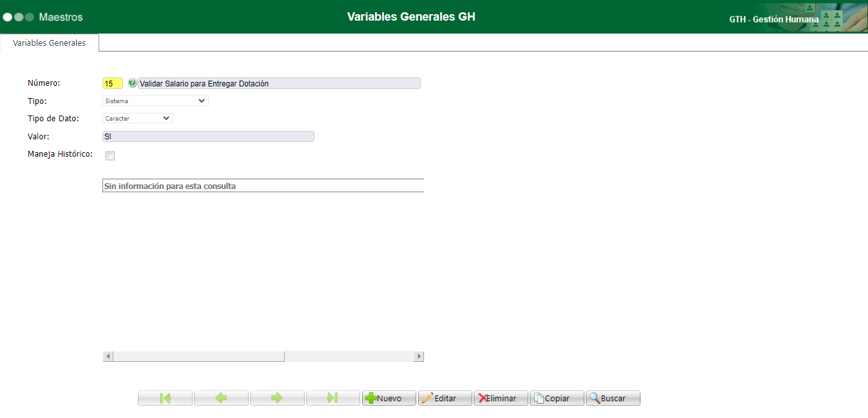Go to the next record
This screenshot has width=868, height=418.
tap(277, 398)
